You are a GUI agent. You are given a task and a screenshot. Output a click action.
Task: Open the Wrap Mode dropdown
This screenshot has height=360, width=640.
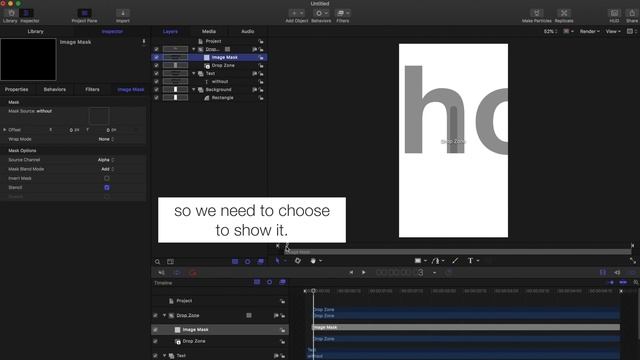(x=106, y=139)
